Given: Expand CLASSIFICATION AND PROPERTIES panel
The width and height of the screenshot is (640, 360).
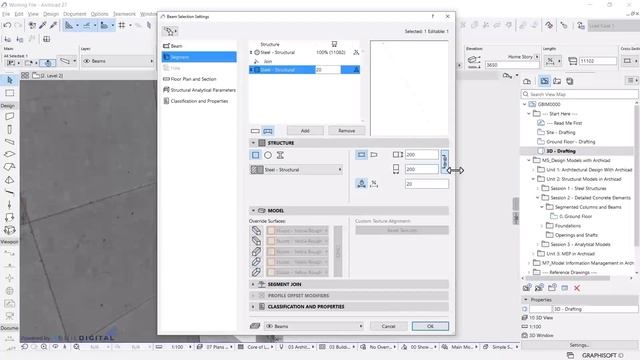Looking at the screenshot, I should [253, 307].
